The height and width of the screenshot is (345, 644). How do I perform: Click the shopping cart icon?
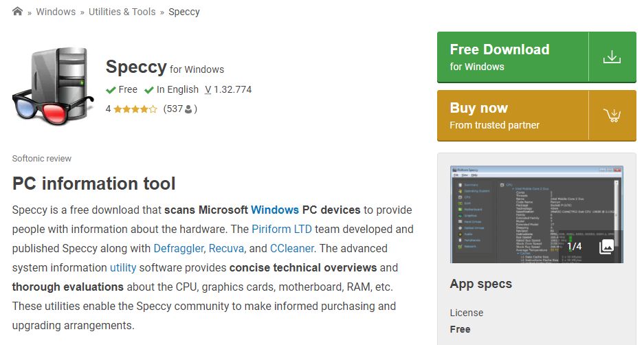[611, 115]
